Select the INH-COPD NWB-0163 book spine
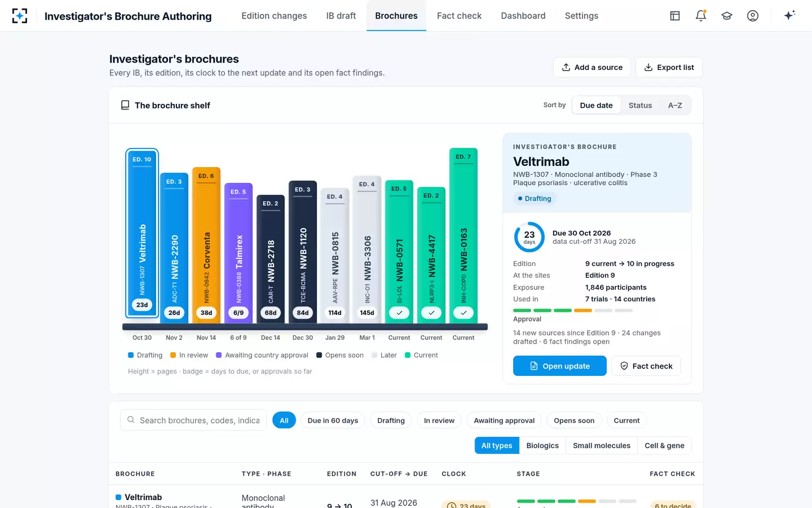 pyautogui.click(x=464, y=235)
